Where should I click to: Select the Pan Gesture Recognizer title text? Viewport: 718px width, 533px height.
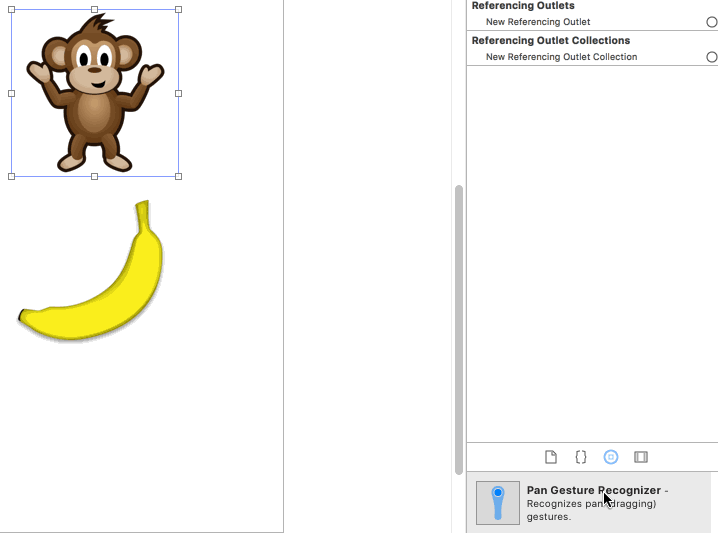pos(593,490)
